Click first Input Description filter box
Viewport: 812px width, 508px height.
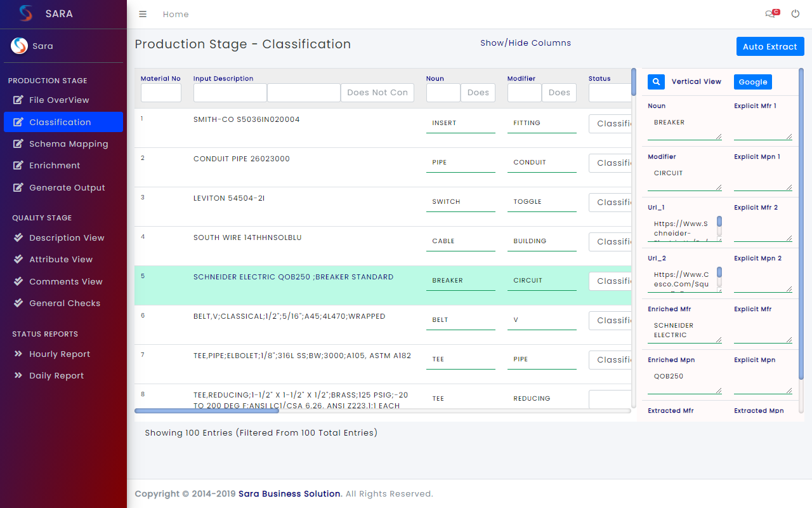[230, 93]
